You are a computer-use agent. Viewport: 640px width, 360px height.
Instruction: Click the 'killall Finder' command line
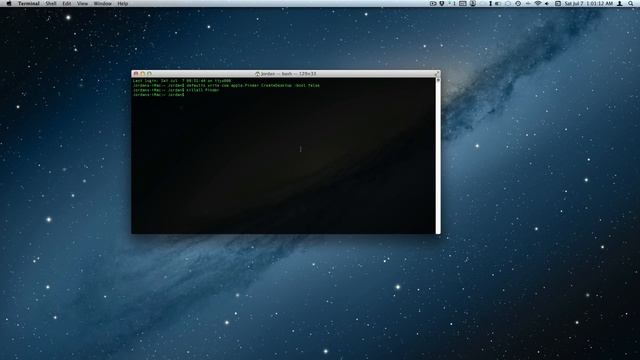pyautogui.click(x=176, y=90)
